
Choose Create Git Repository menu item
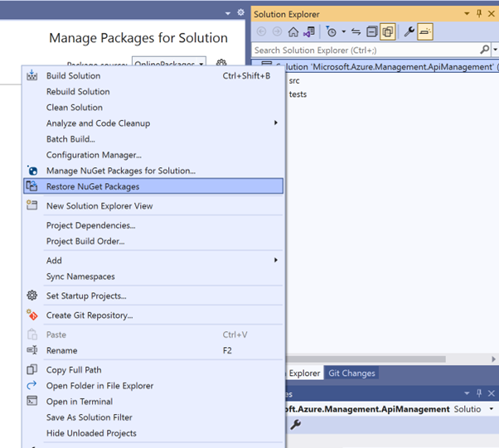click(x=153, y=316)
